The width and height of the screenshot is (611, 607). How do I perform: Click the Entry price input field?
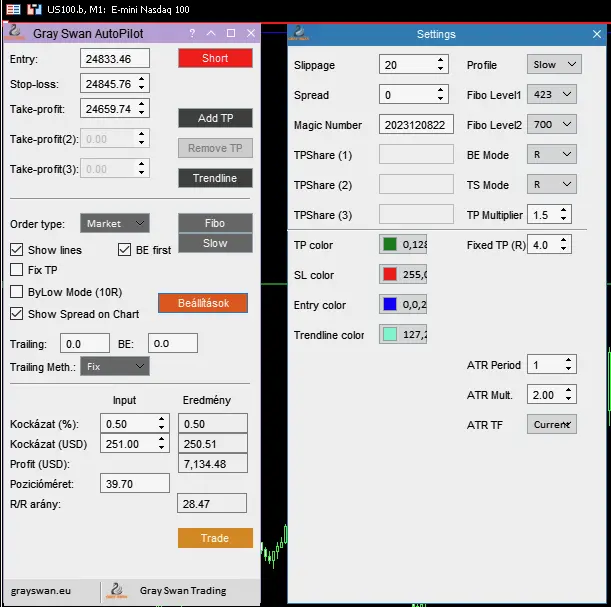[x=115, y=59]
